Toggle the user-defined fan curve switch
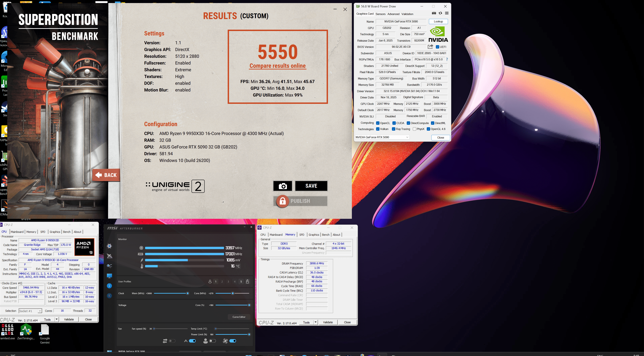 click(213, 341)
